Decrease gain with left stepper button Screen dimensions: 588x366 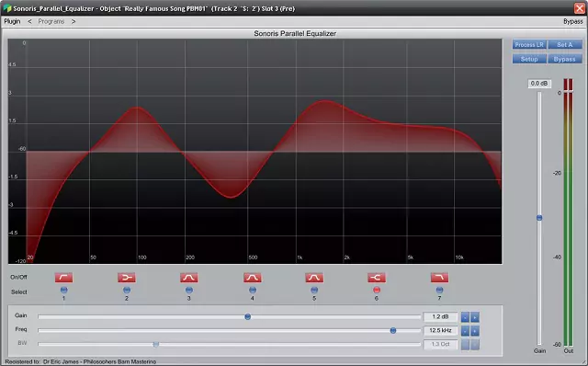click(465, 317)
